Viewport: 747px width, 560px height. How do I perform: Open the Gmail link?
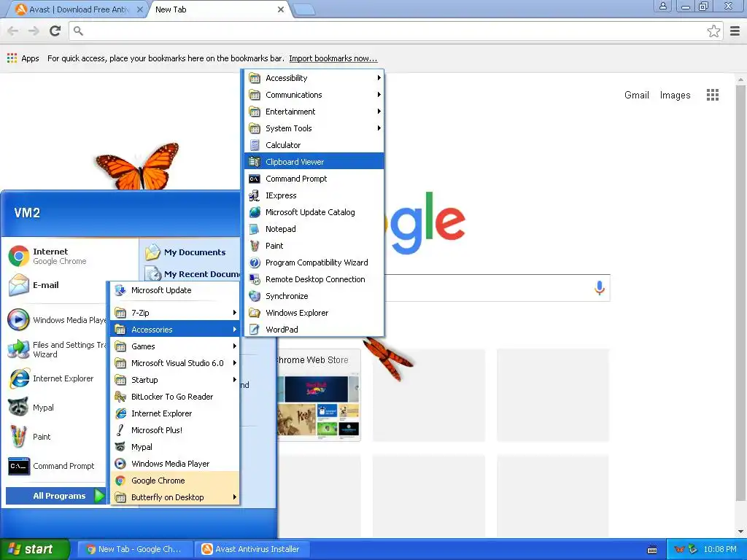pyautogui.click(x=636, y=96)
